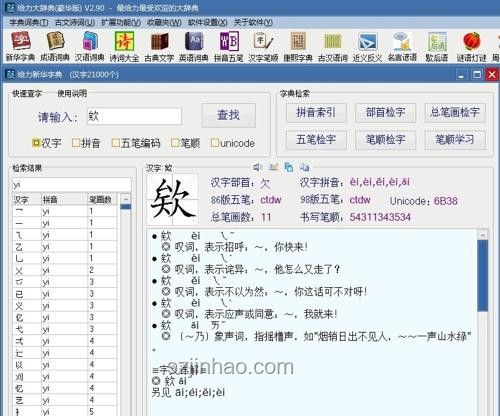Open the 关于软件(Y) menu
This screenshot has width=500, height=416.
click(x=253, y=22)
